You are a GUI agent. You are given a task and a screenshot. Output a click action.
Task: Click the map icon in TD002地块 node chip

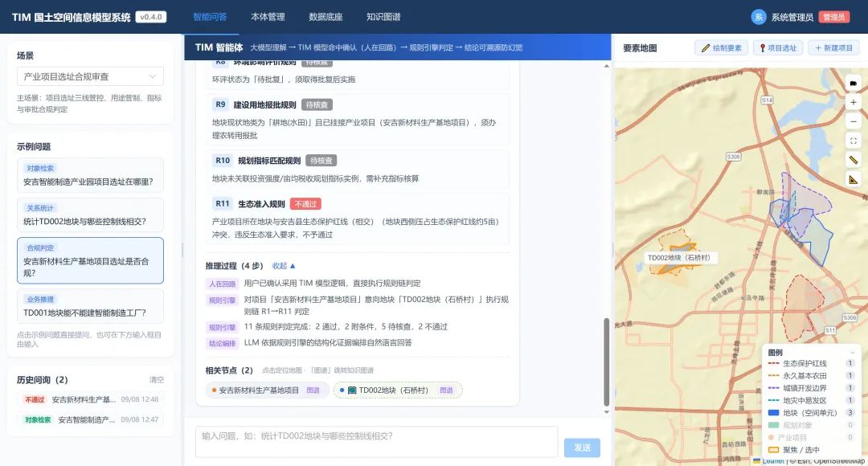[352, 390]
